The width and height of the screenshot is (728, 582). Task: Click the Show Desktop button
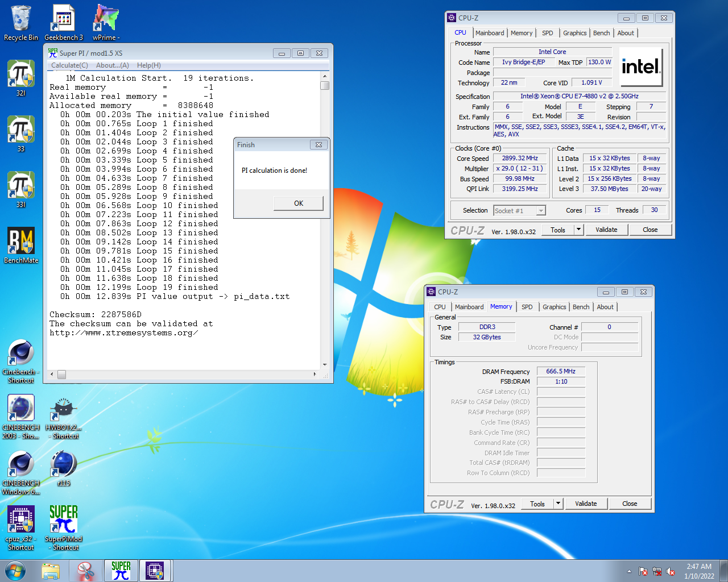724,571
